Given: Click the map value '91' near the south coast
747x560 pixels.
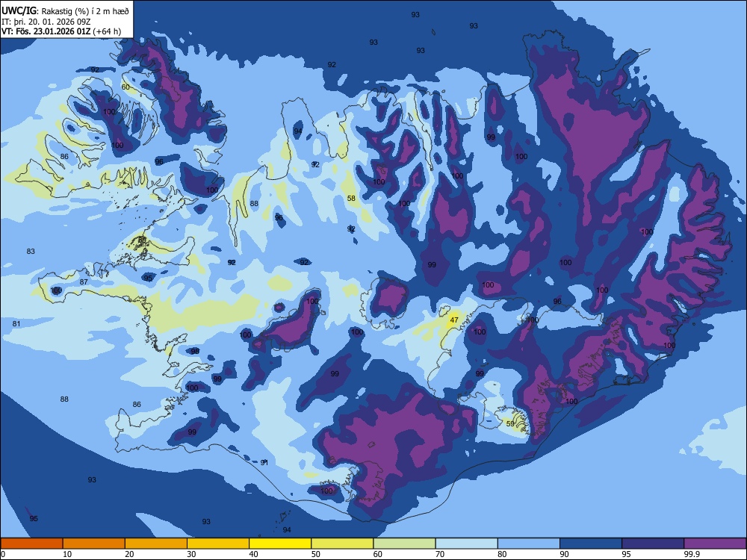Looking at the screenshot, I should pyautogui.click(x=264, y=463).
